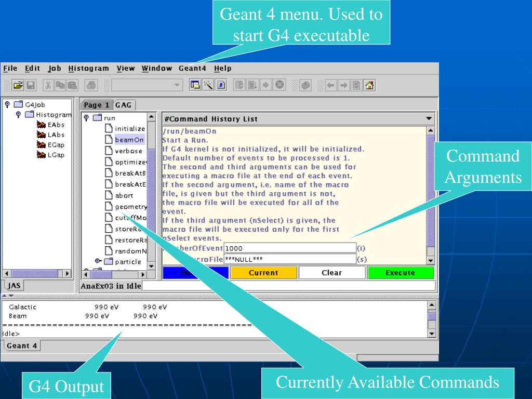Click the Home toolbar icon

click(x=369, y=85)
